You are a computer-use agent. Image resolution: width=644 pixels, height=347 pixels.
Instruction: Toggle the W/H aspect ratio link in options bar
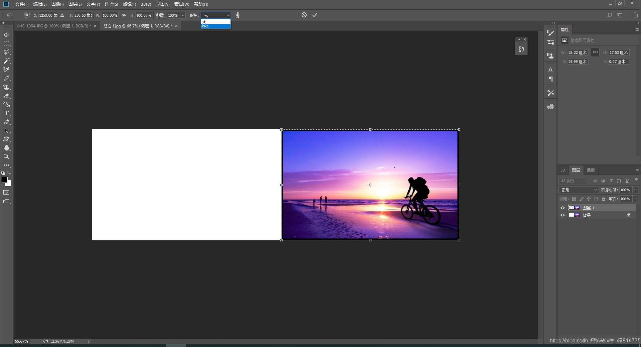point(124,15)
